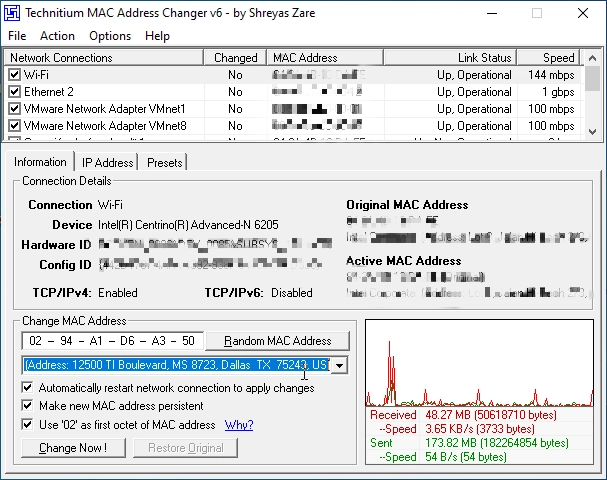
Task: Open the Why? link
Action: 239,425
